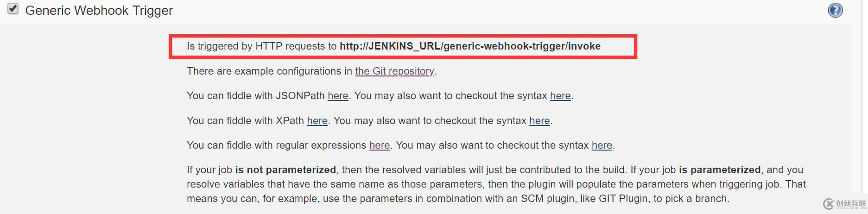Click the bold "is not parameterized" text
Viewport: 868px width, 214px height.
point(285,170)
